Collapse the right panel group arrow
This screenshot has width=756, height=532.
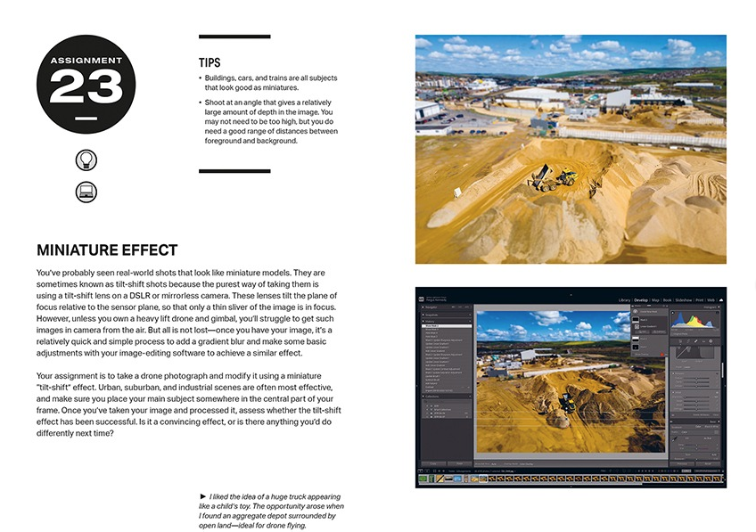tap(725, 386)
